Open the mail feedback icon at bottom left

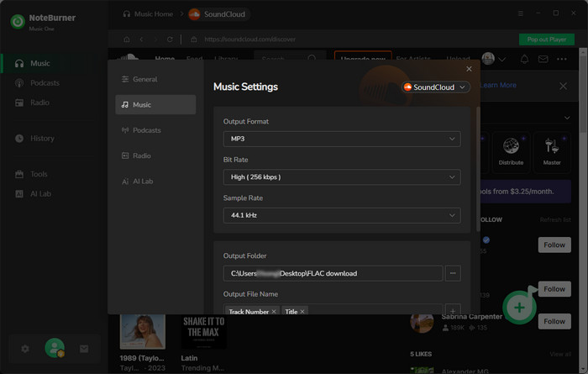[84, 349]
